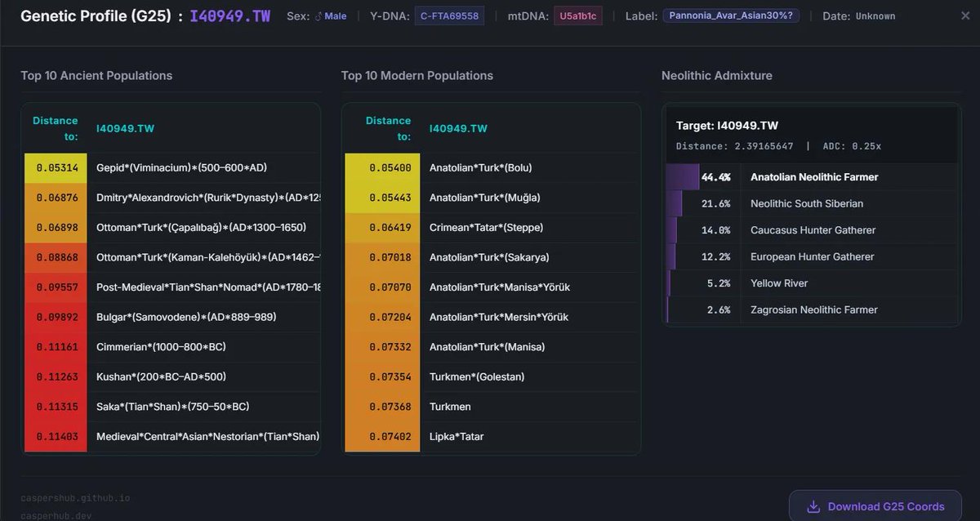Click the Top 10 Modern Populations heading
This screenshot has height=521, width=980.
(x=417, y=75)
